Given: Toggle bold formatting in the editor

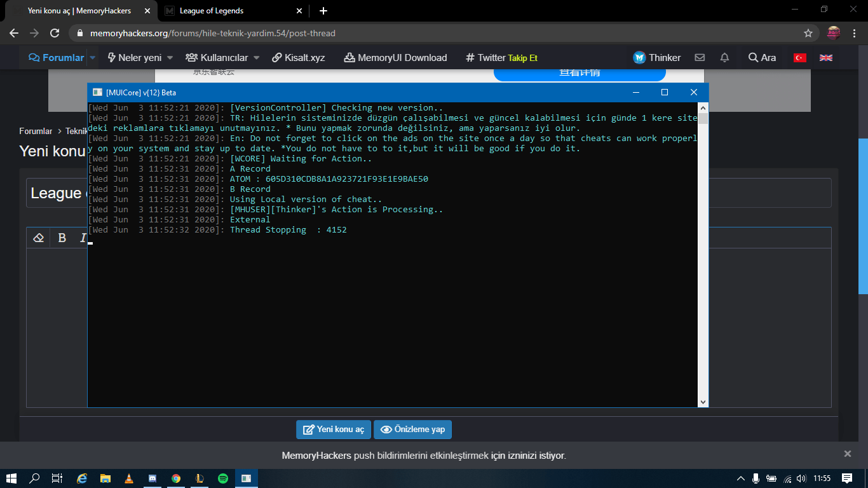Looking at the screenshot, I should click(62, 238).
